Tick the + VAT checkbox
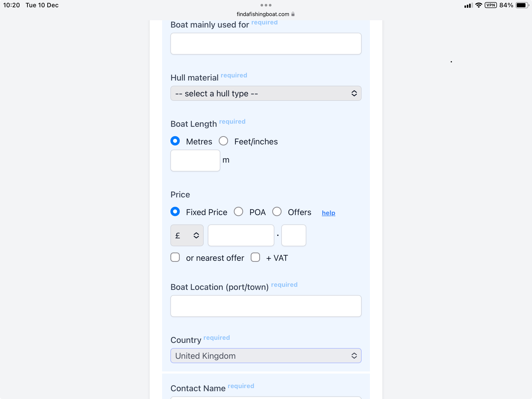The height and width of the screenshot is (399, 532). (x=255, y=257)
